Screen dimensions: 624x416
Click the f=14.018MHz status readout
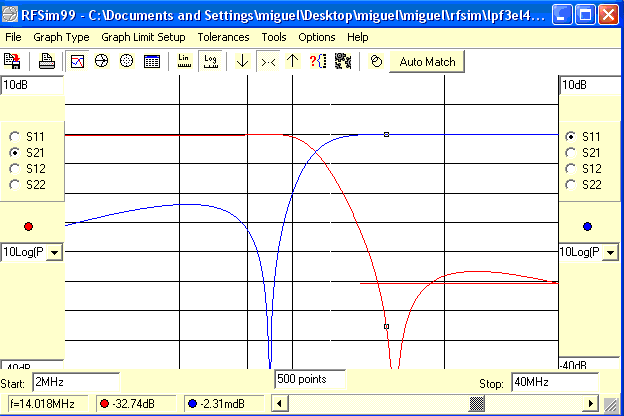(48, 404)
